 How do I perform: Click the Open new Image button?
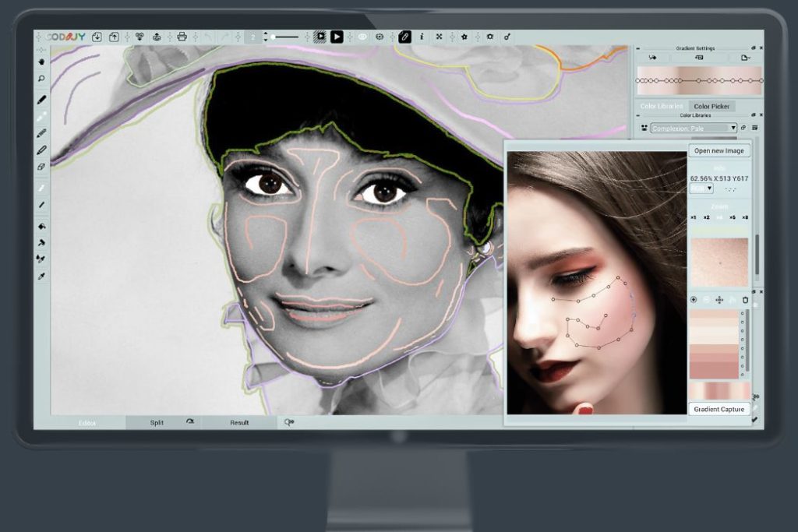(720, 150)
